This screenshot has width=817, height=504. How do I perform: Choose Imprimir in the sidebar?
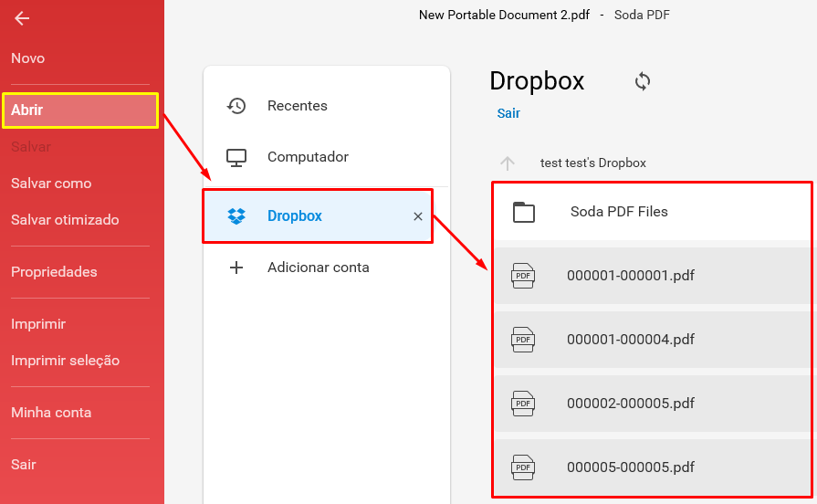pyautogui.click(x=38, y=323)
